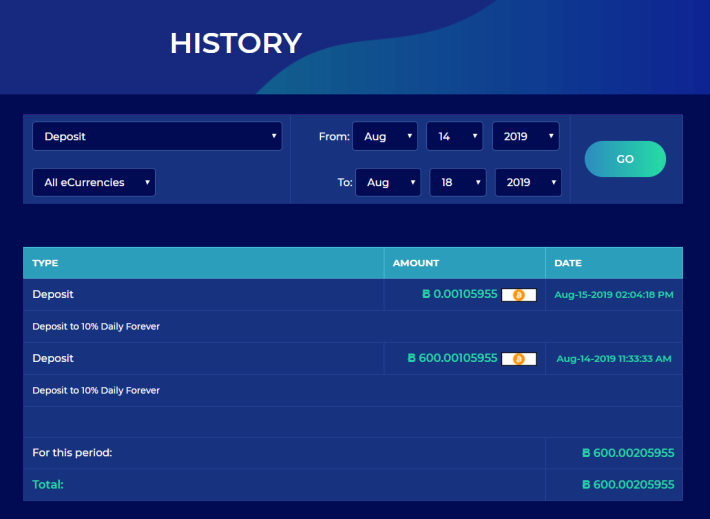This screenshot has height=519, width=710.
Task: Open the To month Aug dropdown
Action: pyautogui.click(x=388, y=183)
